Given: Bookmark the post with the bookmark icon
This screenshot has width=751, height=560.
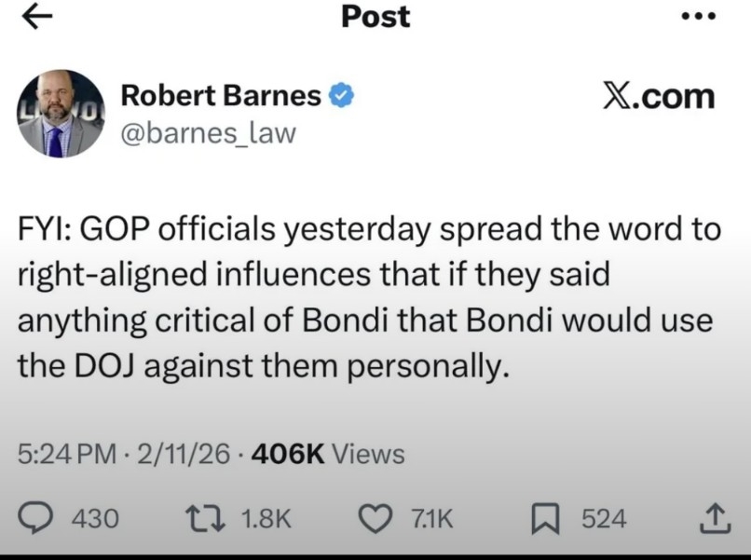Looking at the screenshot, I should click(x=545, y=518).
